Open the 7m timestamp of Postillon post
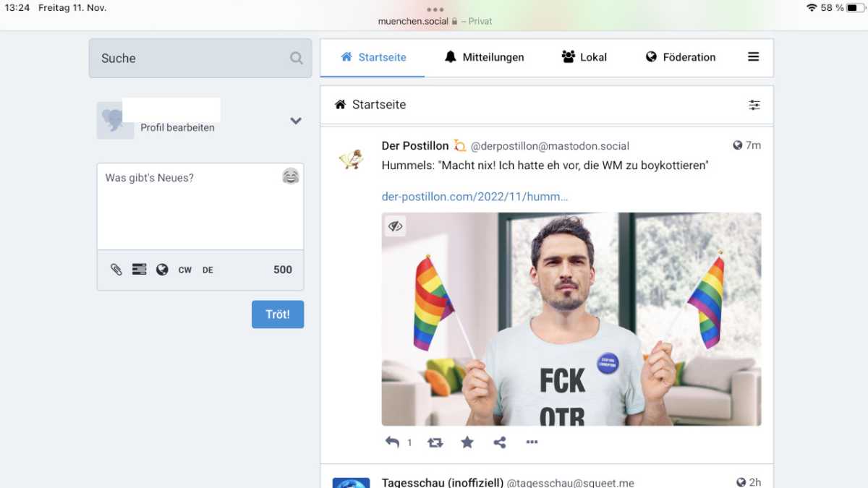This screenshot has height=488, width=868. click(x=753, y=145)
